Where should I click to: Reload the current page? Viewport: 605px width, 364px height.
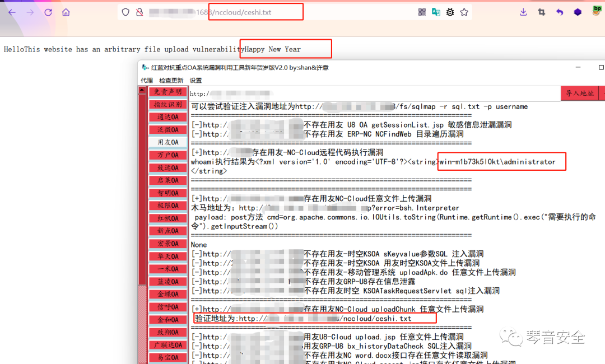point(48,12)
